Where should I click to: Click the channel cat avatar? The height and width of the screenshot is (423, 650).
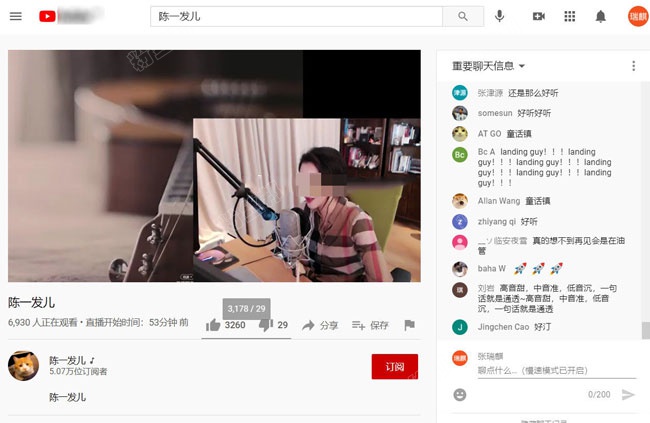click(23, 366)
